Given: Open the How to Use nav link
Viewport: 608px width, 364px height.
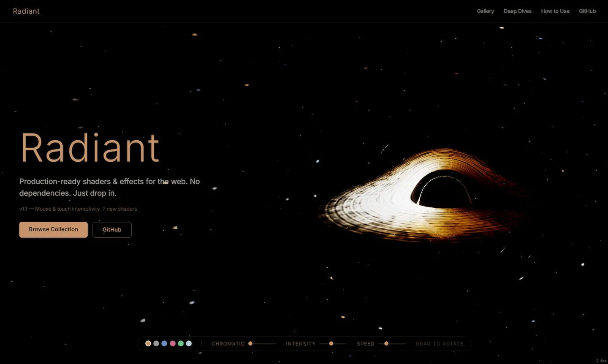Looking at the screenshot, I should click(555, 11).
